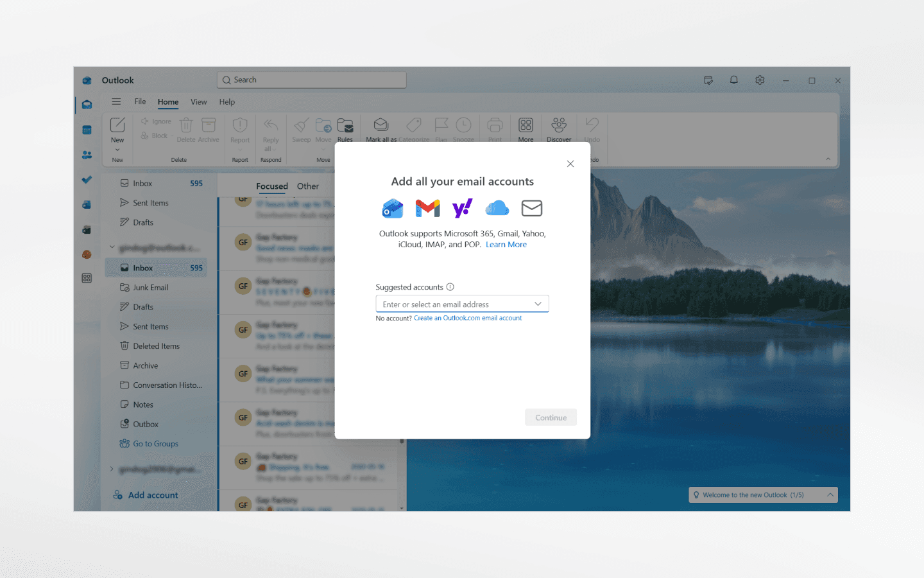Click inside the Search bar
The width and height of the screenshot is (924, 578).
tap(311, 79)
